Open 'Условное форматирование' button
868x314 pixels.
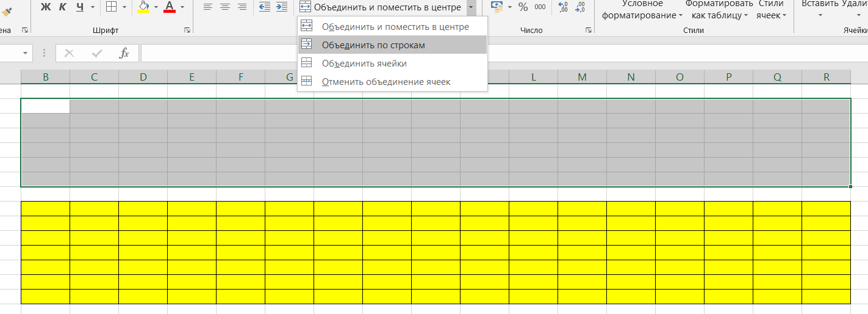[x=642, y=9]
